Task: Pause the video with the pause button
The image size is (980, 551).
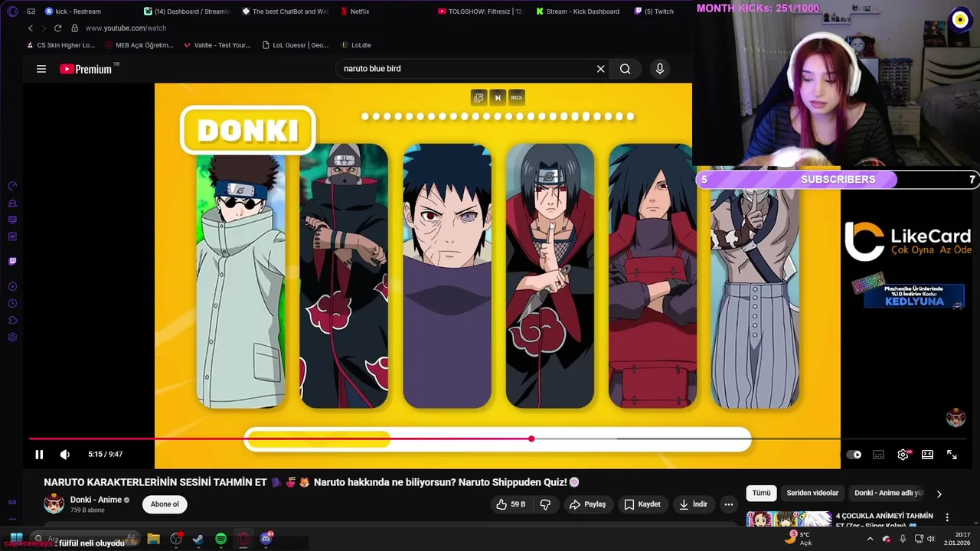Action: pyautogui.click(x=39, y=455)
